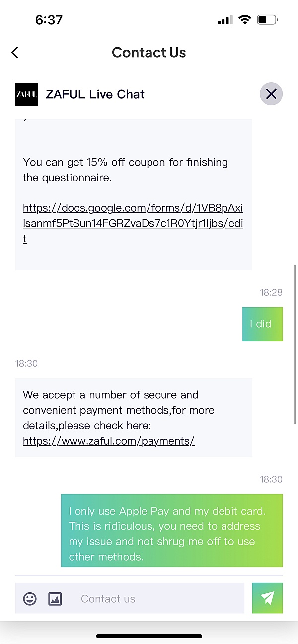Focus the "Contact us" message field

pyautogui.click(x=159, y=599)
